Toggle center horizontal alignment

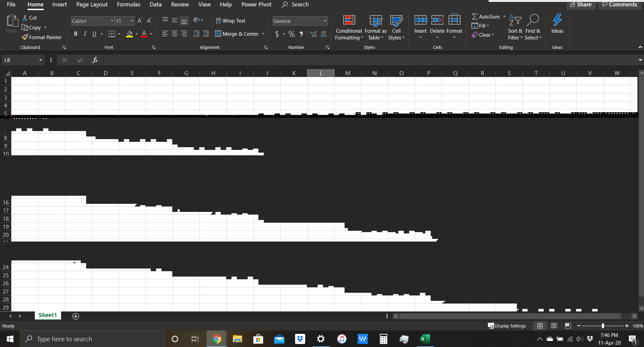(175, 34)
